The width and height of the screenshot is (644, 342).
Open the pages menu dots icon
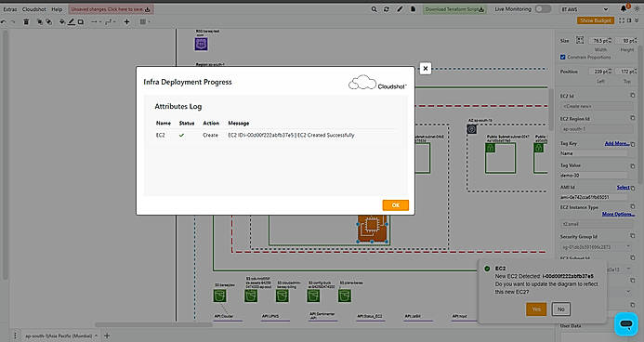pyautogui.click(x=15, y=335)
